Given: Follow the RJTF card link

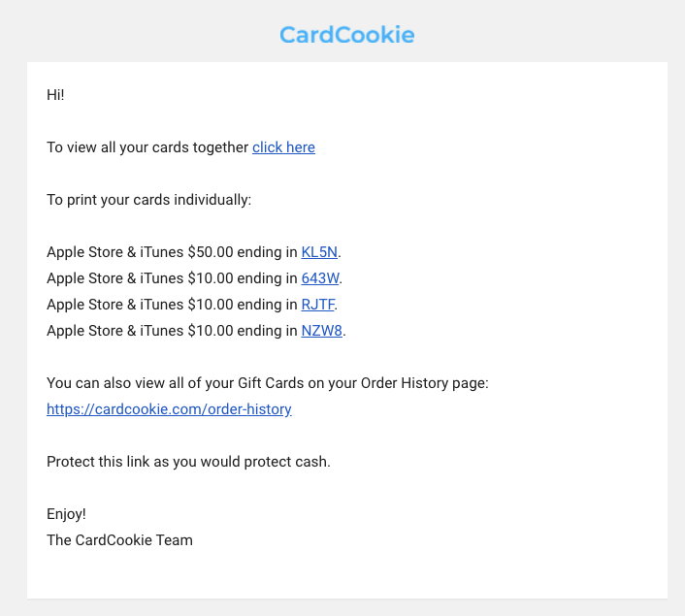Looking at the screenshot, I should (318, 305).
